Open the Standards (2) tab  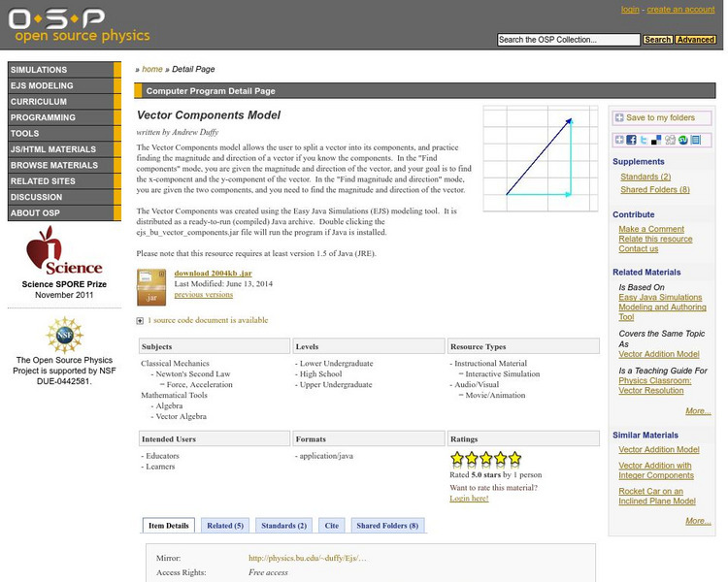coord(283,526)
